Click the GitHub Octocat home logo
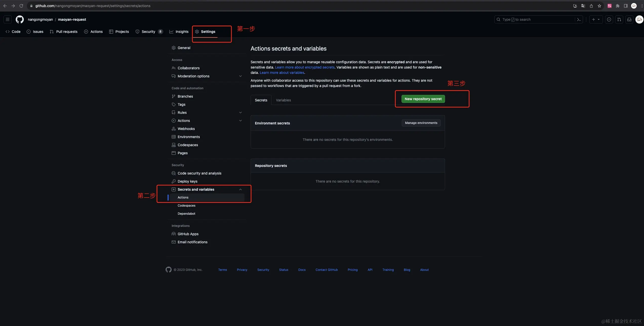644x326 pixels. point(19,19)
